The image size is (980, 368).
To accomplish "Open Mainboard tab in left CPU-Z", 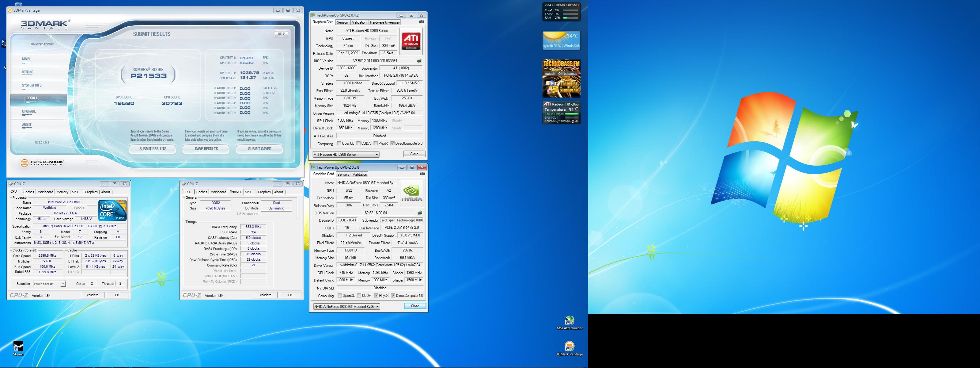I will click(45, 192).
